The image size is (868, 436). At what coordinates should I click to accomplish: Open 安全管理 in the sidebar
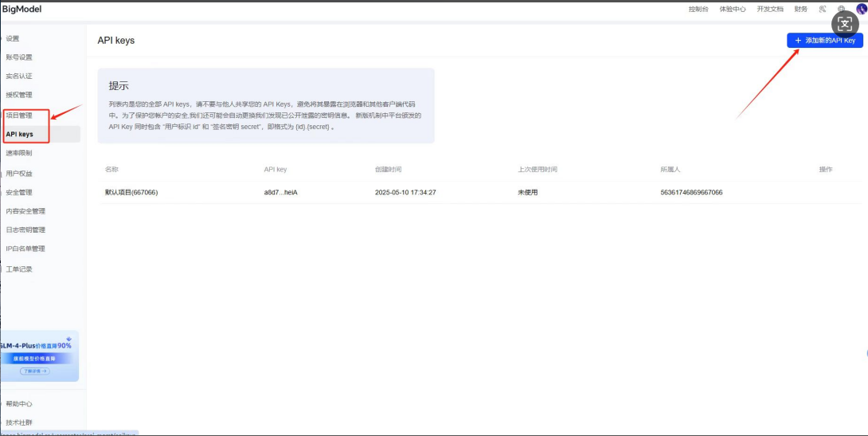(x=19, y=192)
